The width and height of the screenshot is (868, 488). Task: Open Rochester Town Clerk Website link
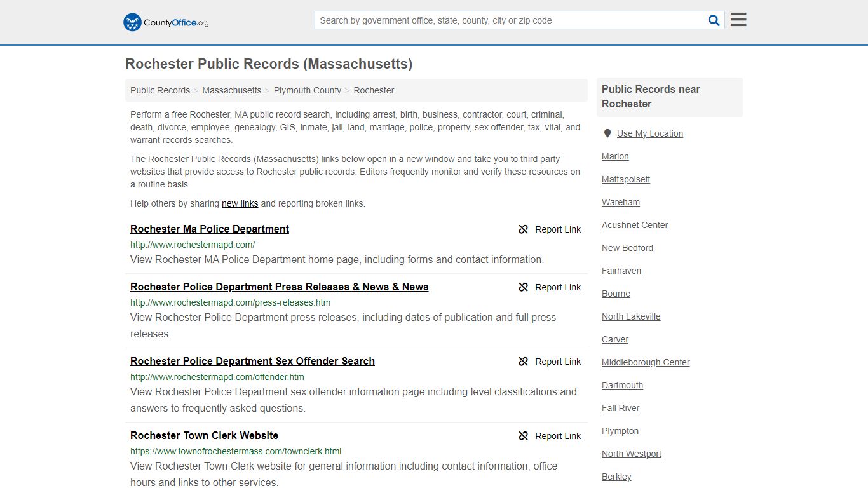204,435
